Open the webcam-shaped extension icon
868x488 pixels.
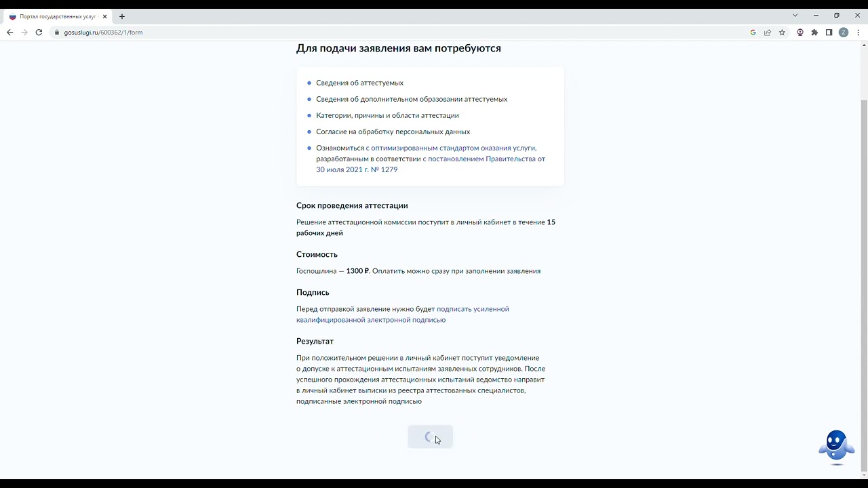pyautogui.click(x=800, y=33)
